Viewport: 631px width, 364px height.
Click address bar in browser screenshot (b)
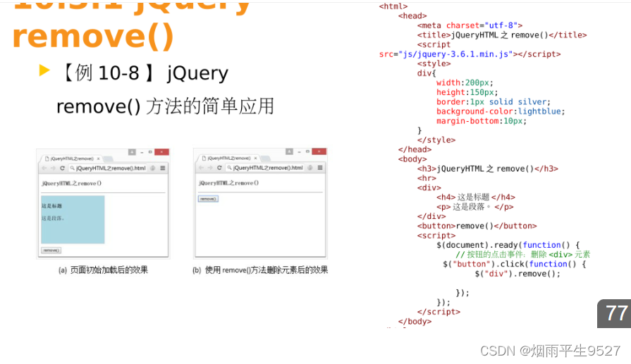coord(265,168)
